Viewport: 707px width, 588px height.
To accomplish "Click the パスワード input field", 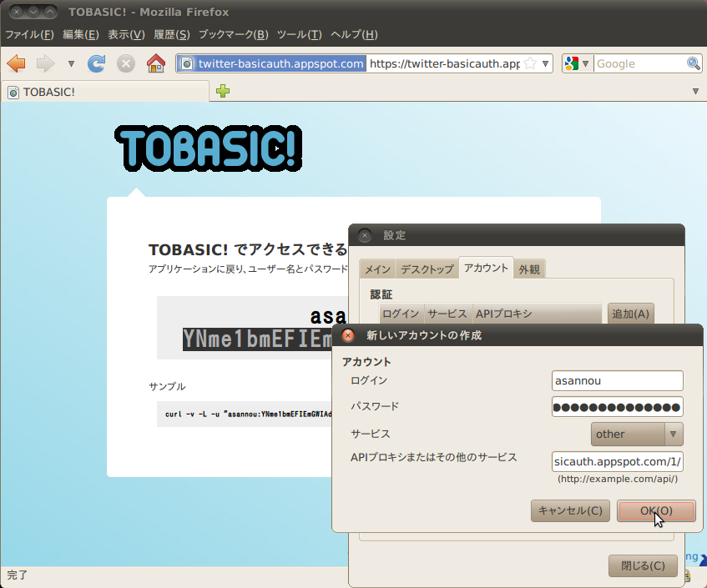I will coord(618,407).
